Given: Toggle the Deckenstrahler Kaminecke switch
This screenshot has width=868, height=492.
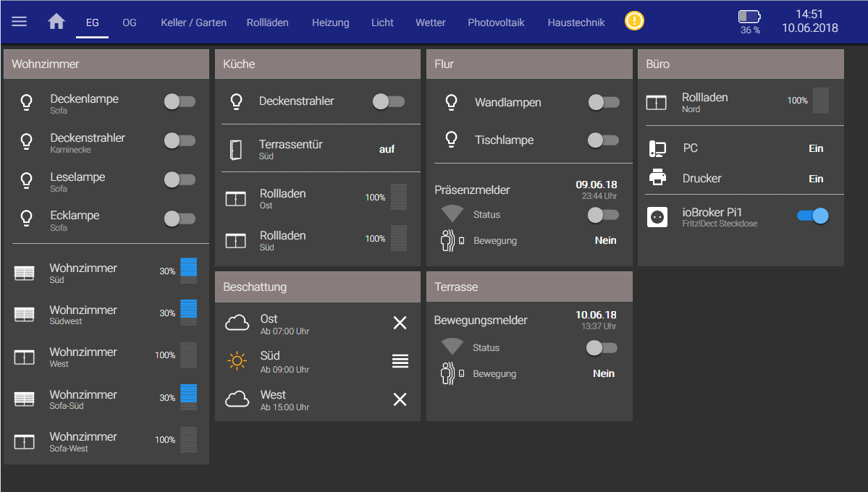Looking at the screenshot, I should point(180,140).
